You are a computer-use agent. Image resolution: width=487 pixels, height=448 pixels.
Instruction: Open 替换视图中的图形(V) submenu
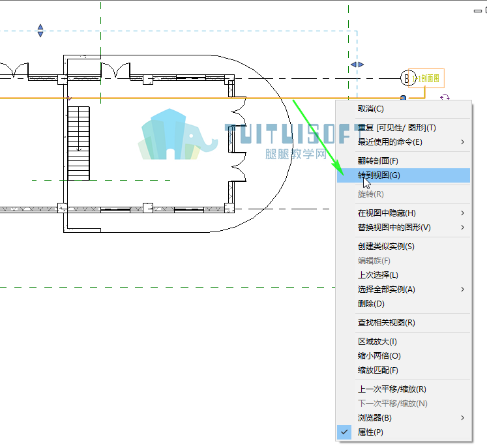403,228
